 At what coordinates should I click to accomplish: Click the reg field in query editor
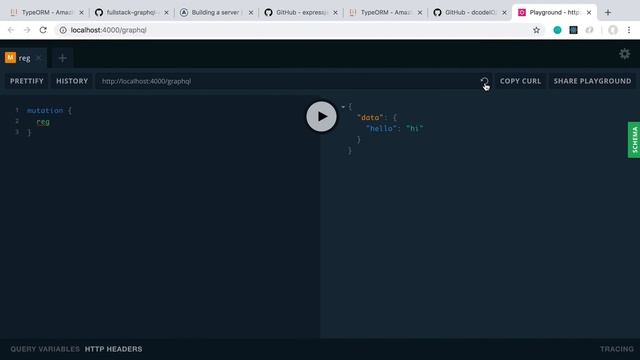pyautogui.click(x=43, y=122)
